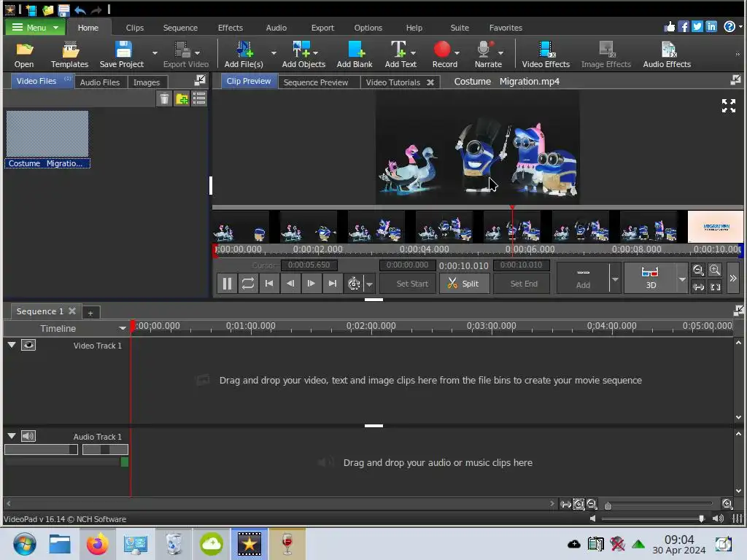Open a project with the Open icon
The height and width of the screenshot is (560, 747).
pos(24,54)
